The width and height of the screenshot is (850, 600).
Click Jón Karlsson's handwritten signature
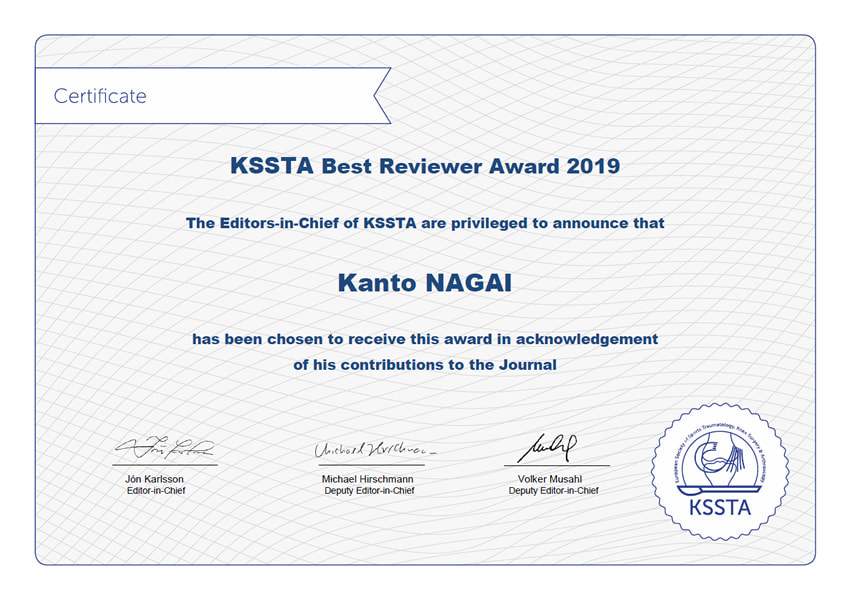point(165,448)
